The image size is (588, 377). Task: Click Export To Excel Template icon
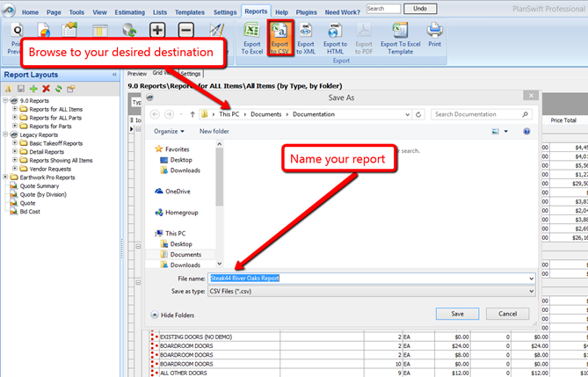point(400,39)
